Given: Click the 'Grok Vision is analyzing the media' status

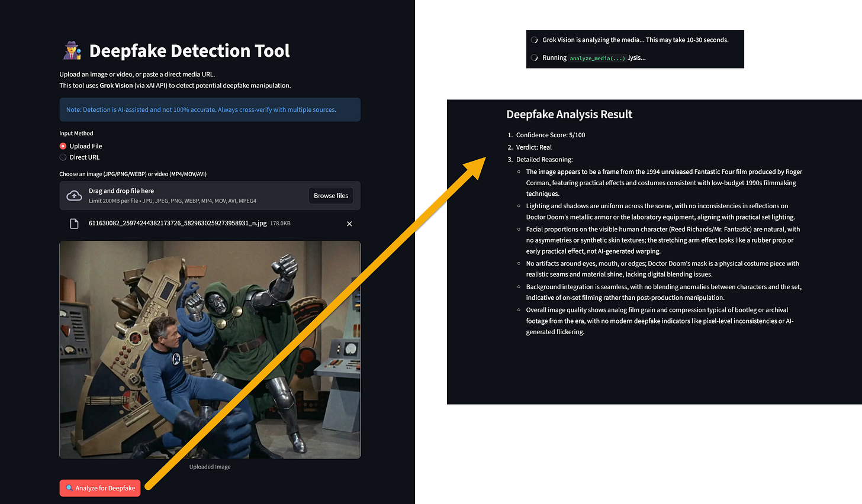Looking at the screenshot, I should pyautogui.click(x=635, y=40).
